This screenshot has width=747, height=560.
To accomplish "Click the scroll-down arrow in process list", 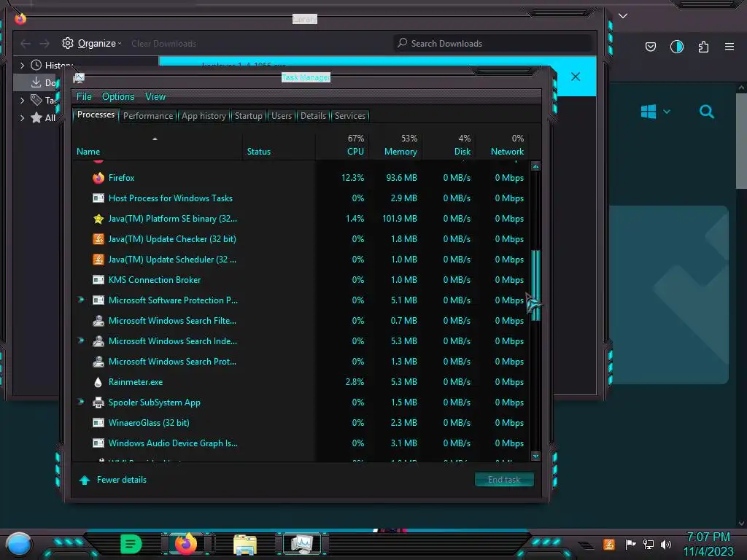I will tap(535, 456).
